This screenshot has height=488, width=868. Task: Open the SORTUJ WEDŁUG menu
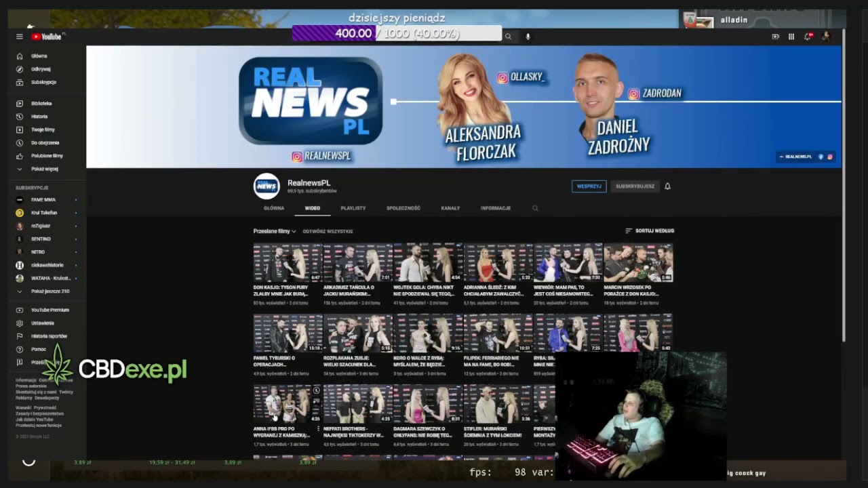[x=650, y=231]
